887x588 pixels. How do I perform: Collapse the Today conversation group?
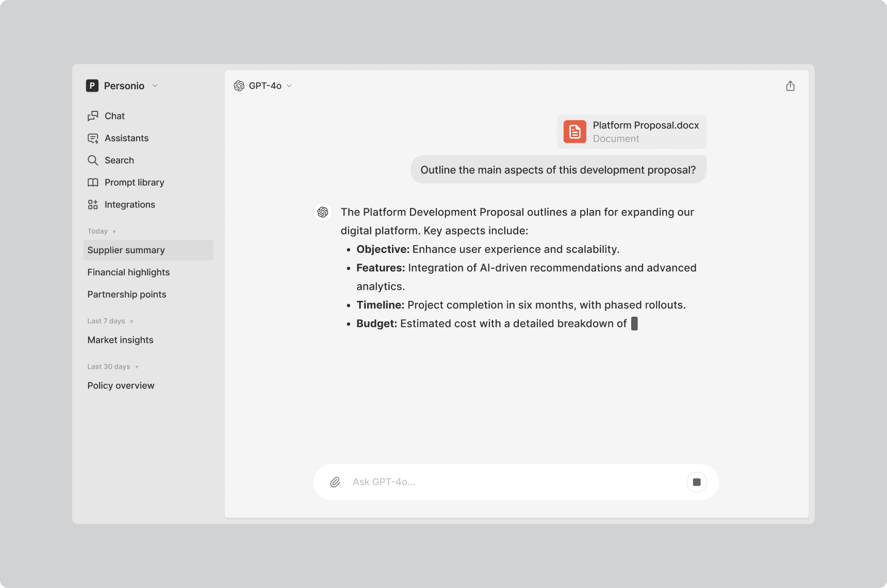(114, 232)
